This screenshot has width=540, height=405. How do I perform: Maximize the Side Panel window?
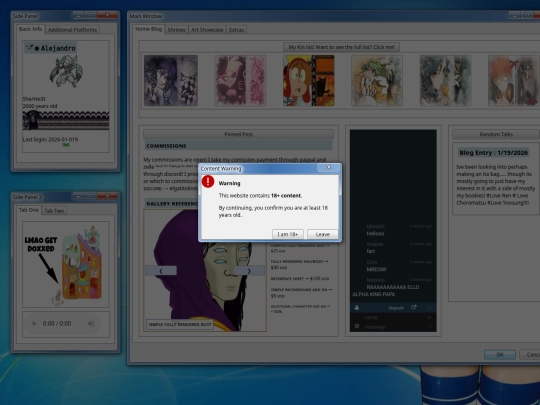(91, 15)
